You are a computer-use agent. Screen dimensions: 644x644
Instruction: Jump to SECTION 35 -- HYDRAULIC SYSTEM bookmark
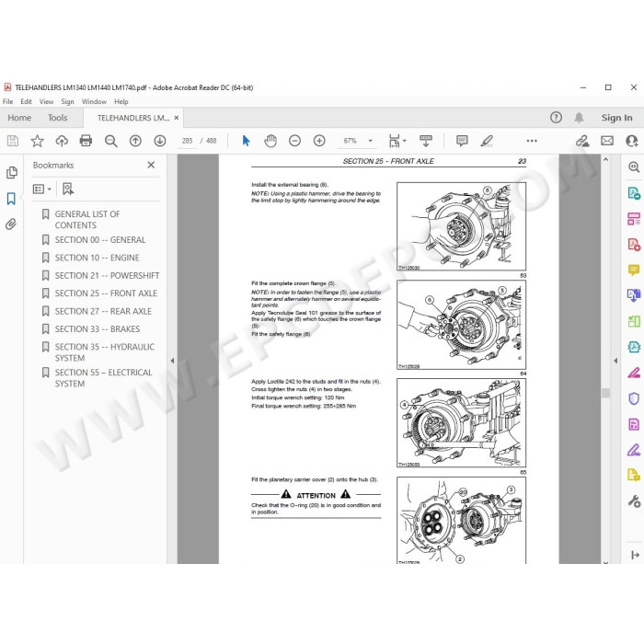tap(105, 352)
